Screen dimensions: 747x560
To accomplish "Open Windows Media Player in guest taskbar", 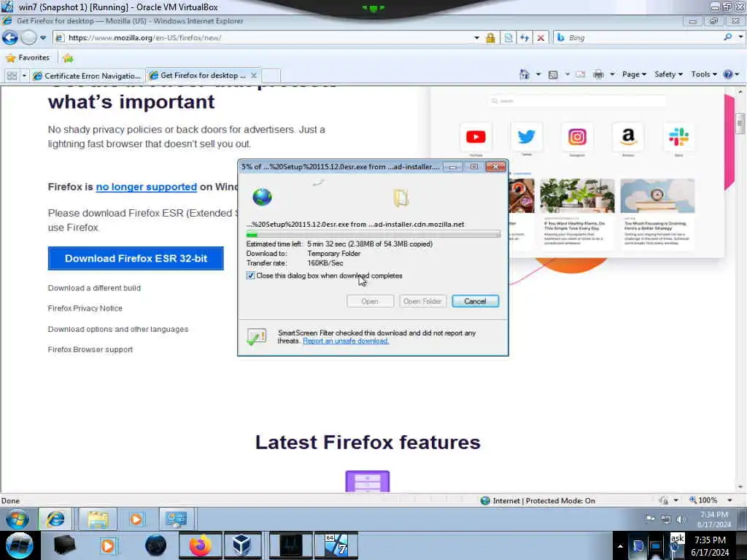I will tap(136, 518).
